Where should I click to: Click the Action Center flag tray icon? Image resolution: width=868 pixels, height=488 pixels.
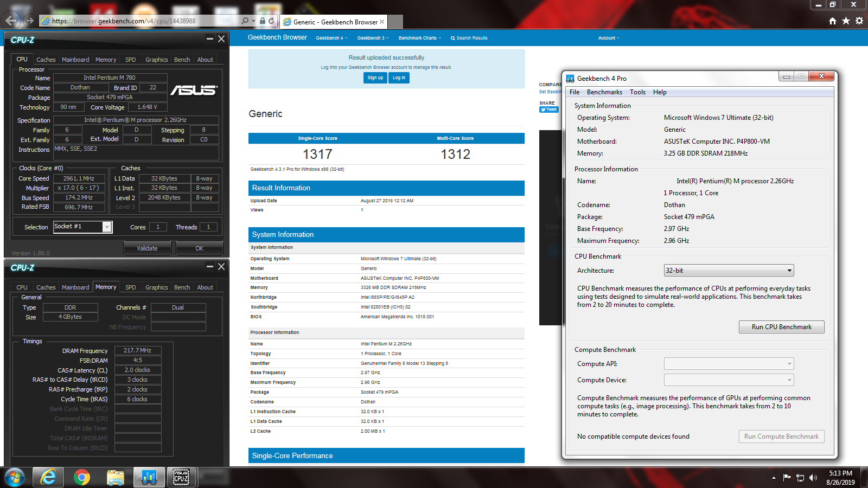coord(787,478)
